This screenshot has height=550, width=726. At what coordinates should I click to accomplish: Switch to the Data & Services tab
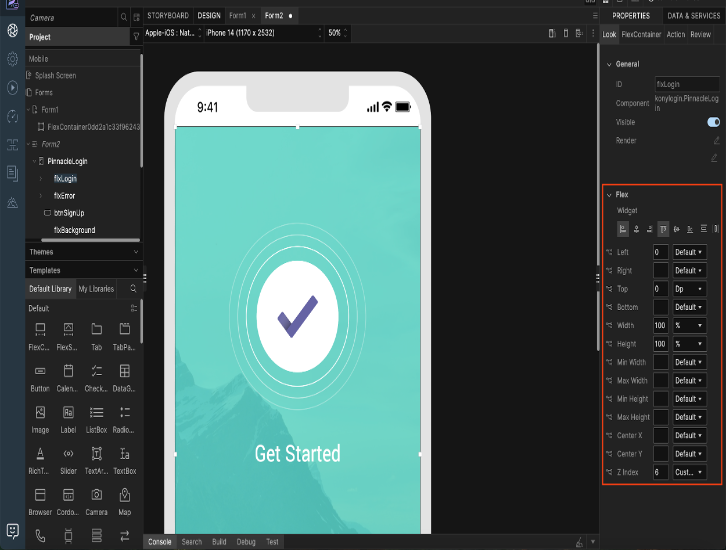click(x=692, y=16)
